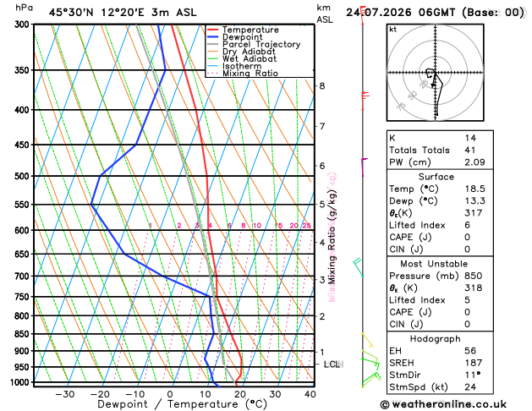Screen dimensions: 532x411
Task: Click the 'LCL' marker label
Action: click(332, 364)
